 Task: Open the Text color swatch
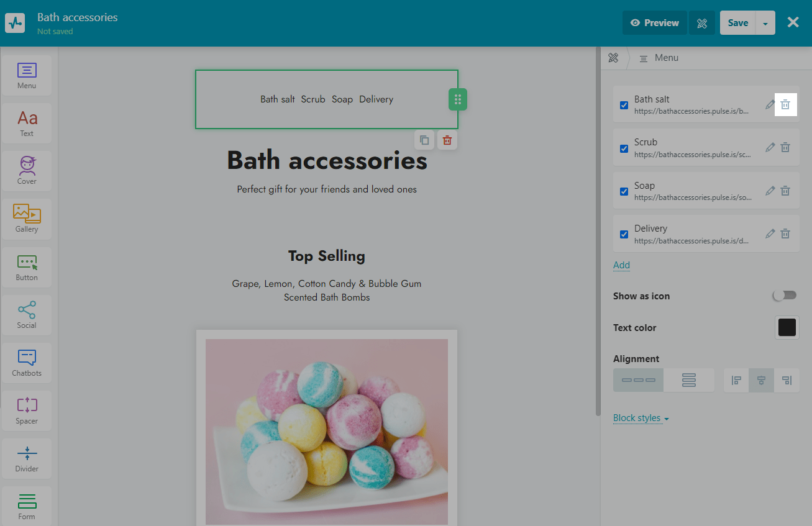coord(787,327)
